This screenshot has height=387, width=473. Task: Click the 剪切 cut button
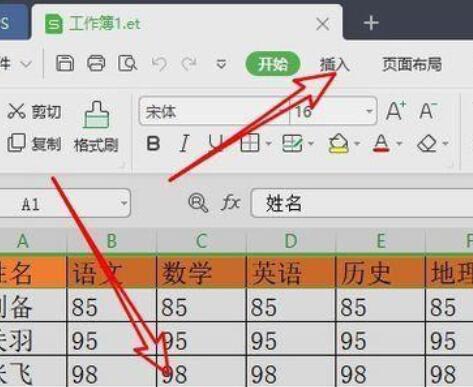(35, 111)
